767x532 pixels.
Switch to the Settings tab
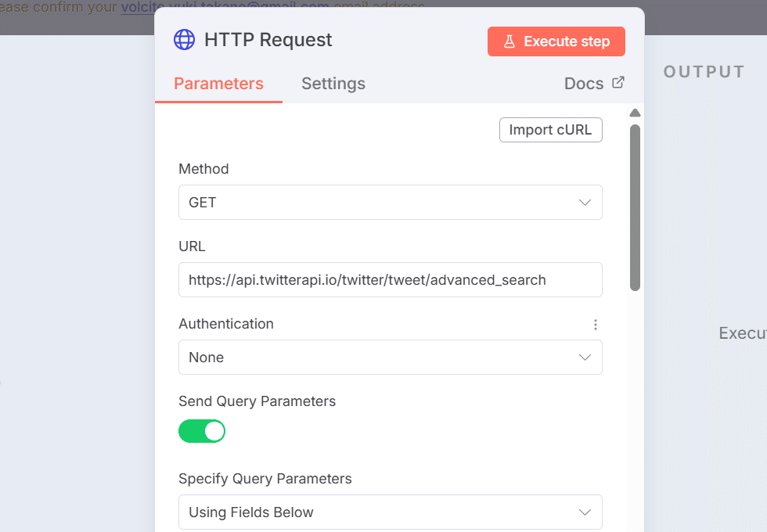point(333,84)
